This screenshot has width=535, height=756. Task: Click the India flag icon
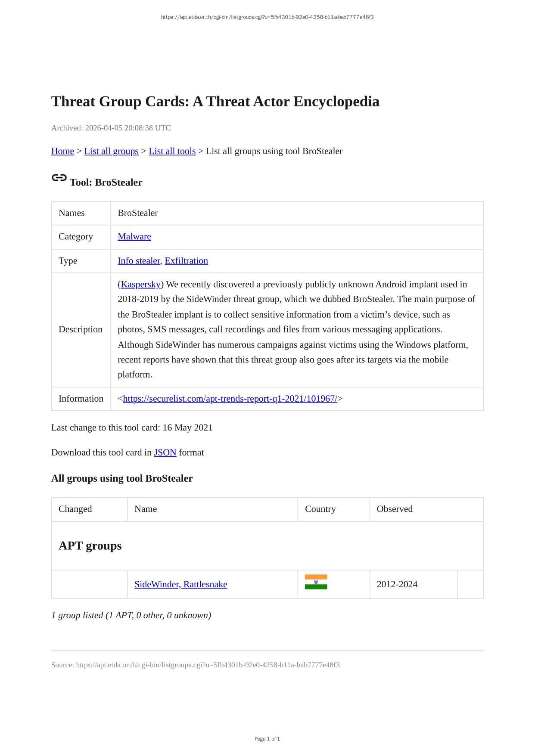[316, 582]
